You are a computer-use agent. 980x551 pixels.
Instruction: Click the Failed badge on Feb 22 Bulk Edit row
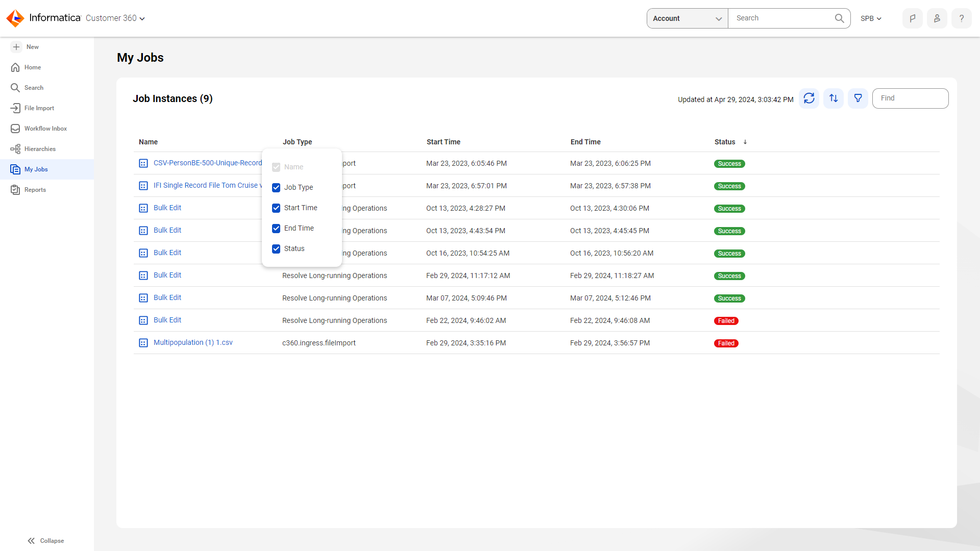(x=726, y=321)
